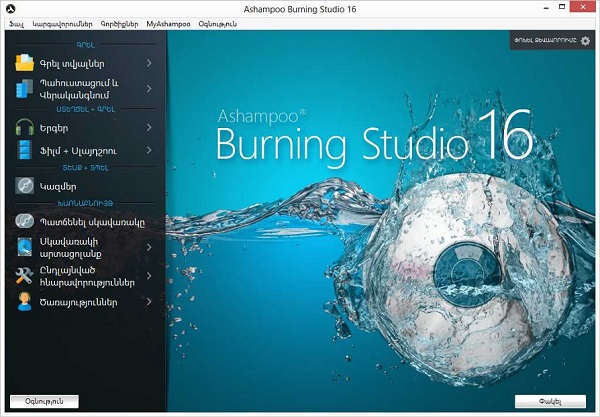
Task: Open the Օգնություն menu in menu bar
Action: click(x=217, y=24)
